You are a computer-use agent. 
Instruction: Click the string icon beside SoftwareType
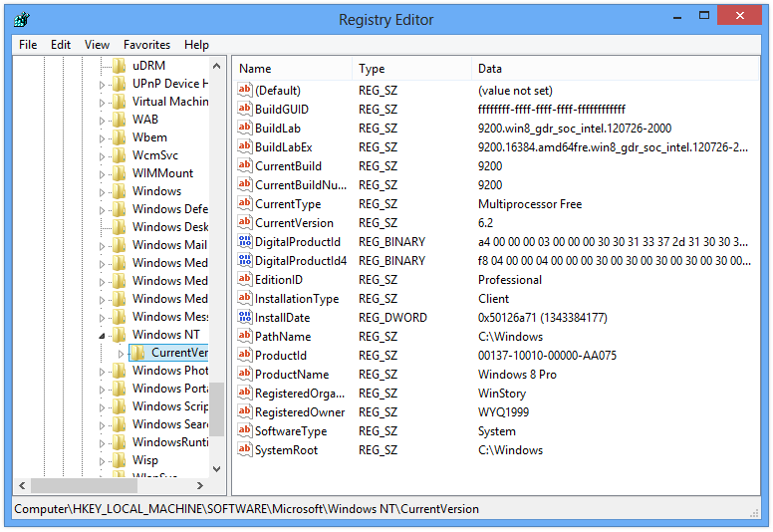point(244,430)
